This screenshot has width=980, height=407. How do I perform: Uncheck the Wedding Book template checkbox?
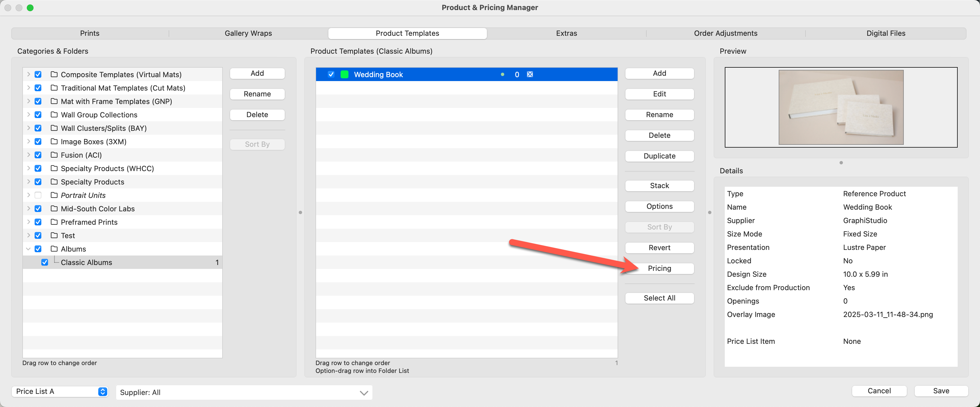tap(331, 74)
